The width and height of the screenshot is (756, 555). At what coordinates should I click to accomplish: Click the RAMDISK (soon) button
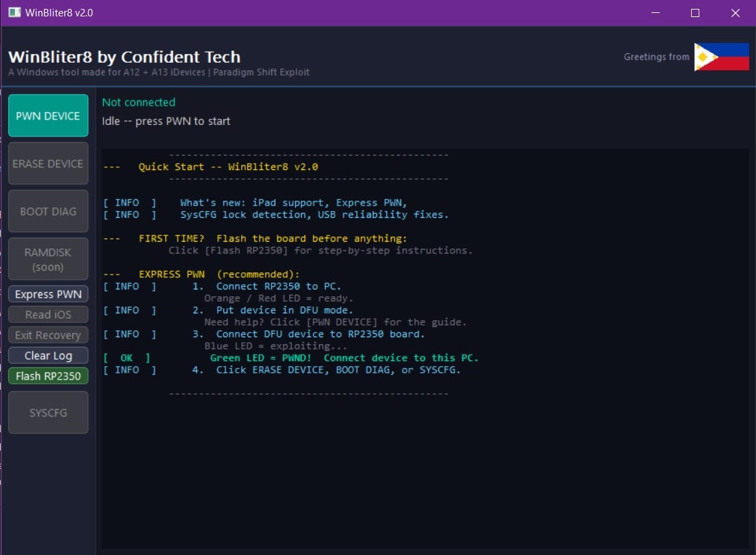[48, 259]
